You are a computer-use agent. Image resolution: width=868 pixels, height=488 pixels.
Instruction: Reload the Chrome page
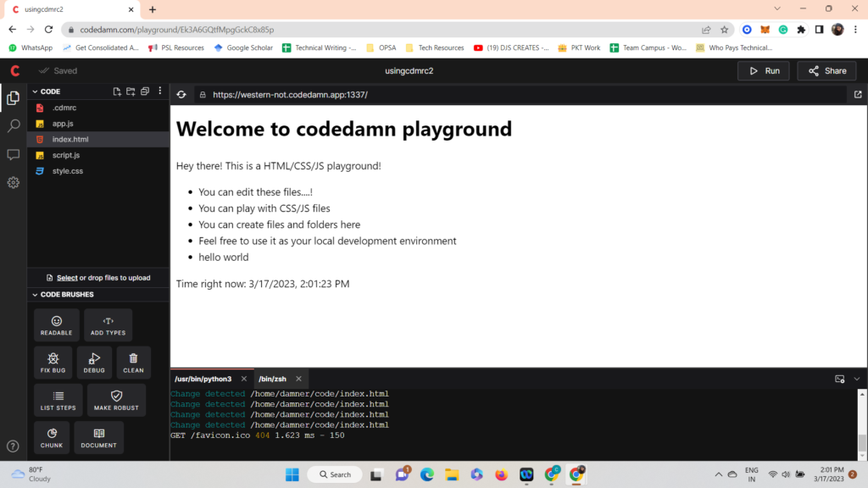click(x=48, y=30)
